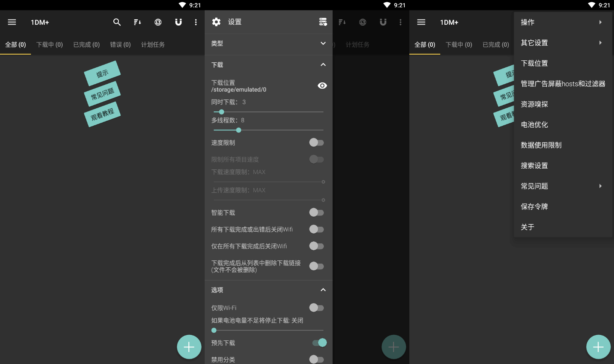The image size is (614, 364).
Task: Switch to 计划任务 tab in left screen
Action: tap(153, 44)
